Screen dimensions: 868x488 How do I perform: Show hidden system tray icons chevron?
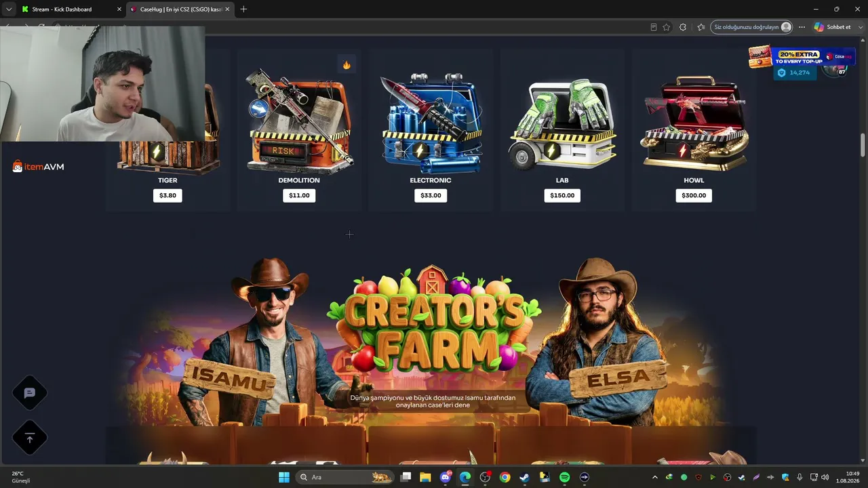click(x=654, y=477)
